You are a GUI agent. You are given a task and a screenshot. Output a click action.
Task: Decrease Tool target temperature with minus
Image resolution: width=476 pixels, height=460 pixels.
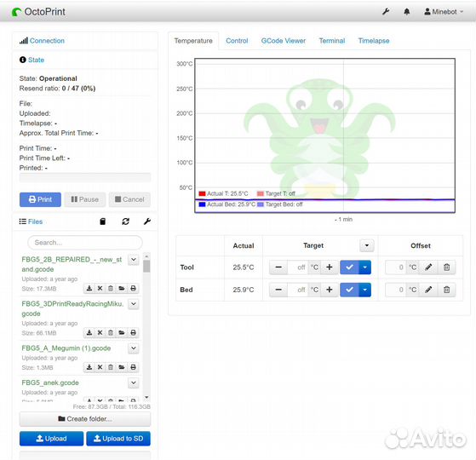point(278,267)
